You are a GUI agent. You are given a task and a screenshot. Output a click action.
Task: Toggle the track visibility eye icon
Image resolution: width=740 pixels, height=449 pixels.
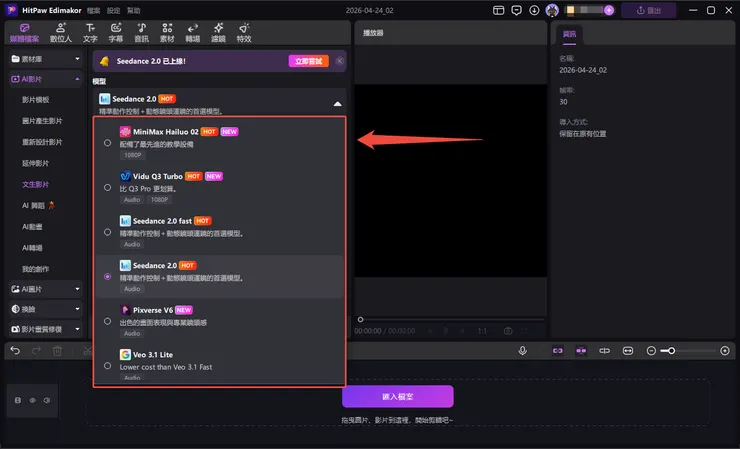pos(33,400)
